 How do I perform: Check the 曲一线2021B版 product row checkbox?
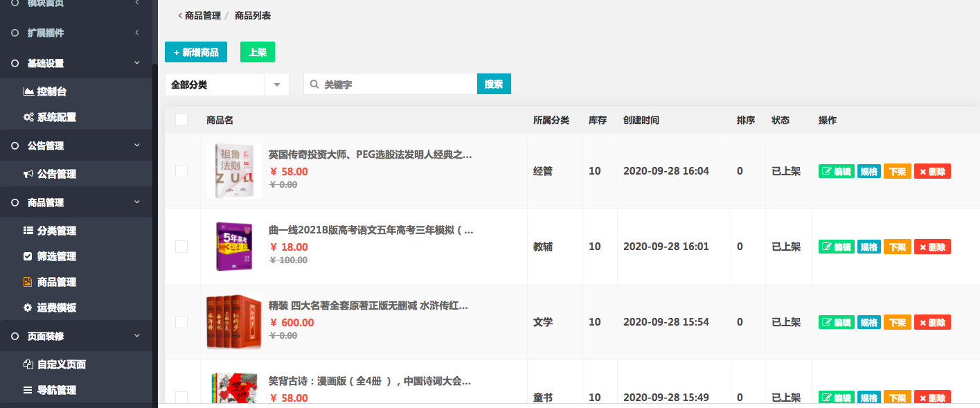click(181, 247)
